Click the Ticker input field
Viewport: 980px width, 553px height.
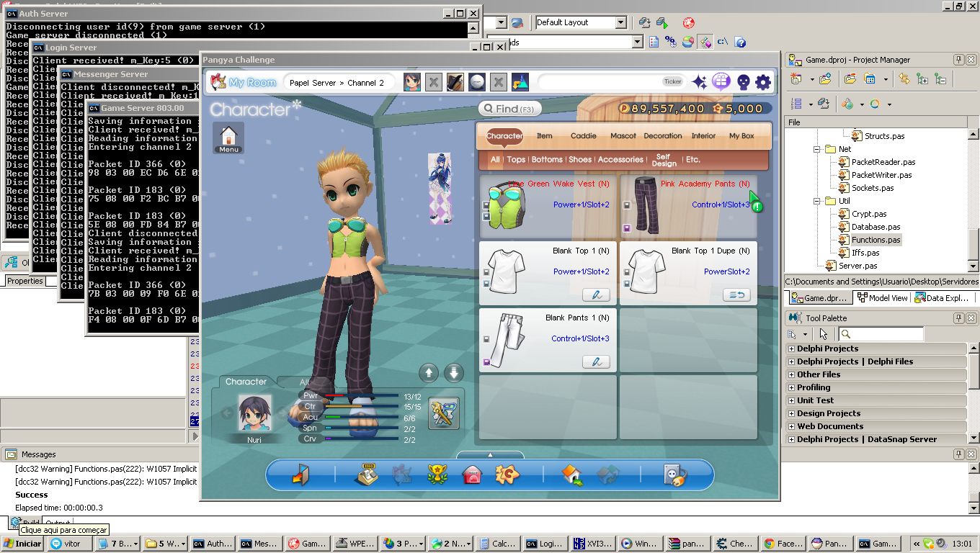pyautogui.click(x=611, y=81)
